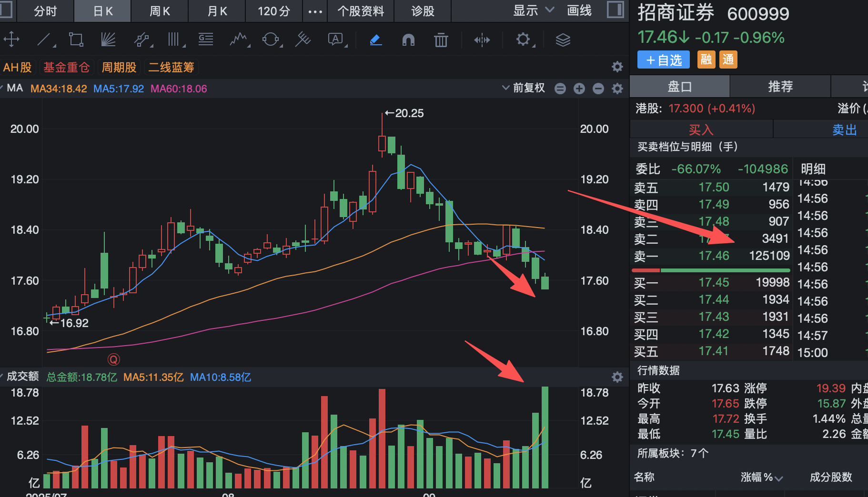Open 个股资料 stock info tab

(361, 11)
